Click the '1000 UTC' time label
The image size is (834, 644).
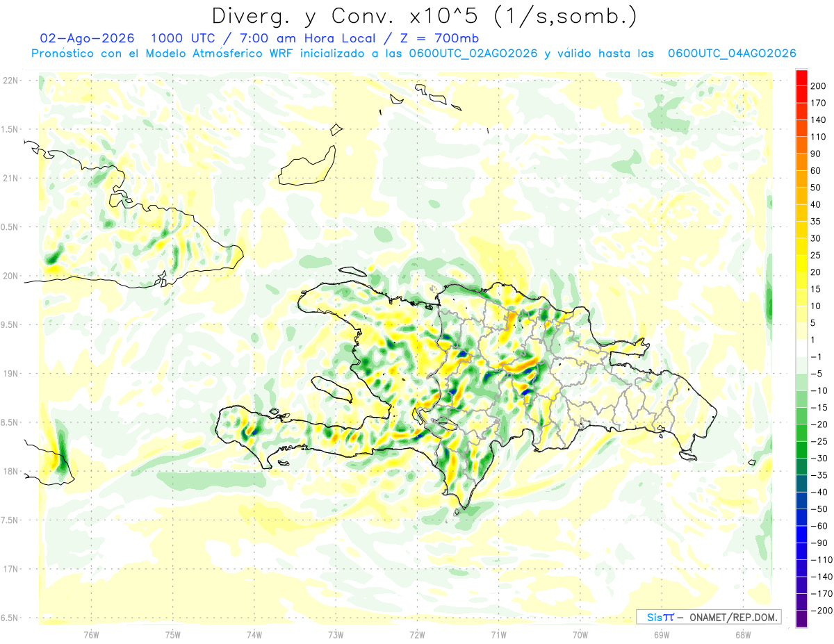pos(183,38)
